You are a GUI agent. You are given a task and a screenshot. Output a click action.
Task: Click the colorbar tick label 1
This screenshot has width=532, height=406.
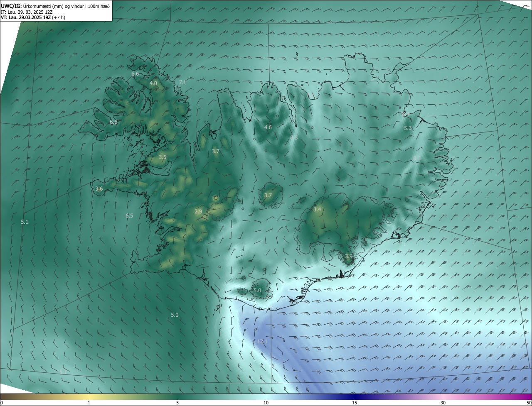point(89,403)
